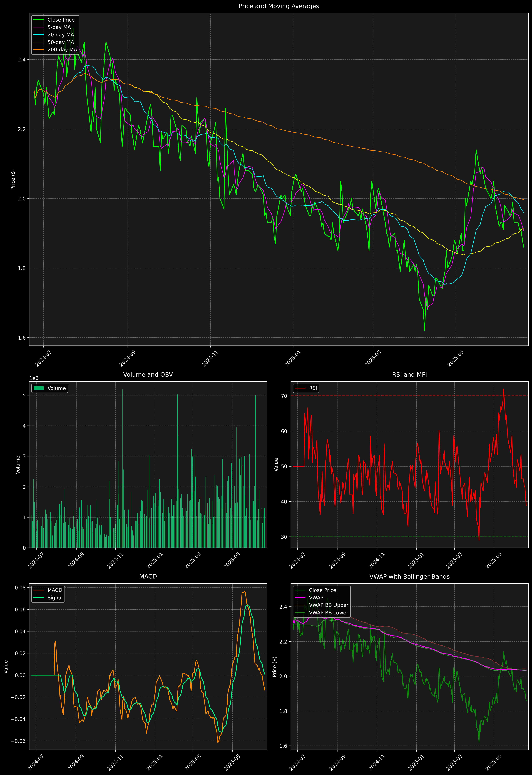This screenshot has height=775, width=532.
Task: Click the 'Price ($)' axis label of VWAP chart
Action: pos(275,667)
